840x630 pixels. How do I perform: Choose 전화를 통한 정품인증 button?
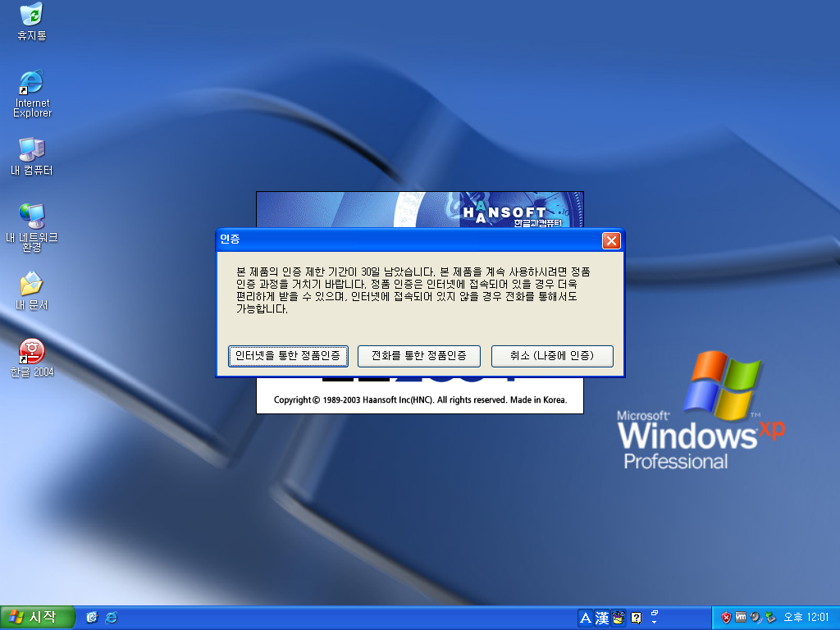[419, 356]
